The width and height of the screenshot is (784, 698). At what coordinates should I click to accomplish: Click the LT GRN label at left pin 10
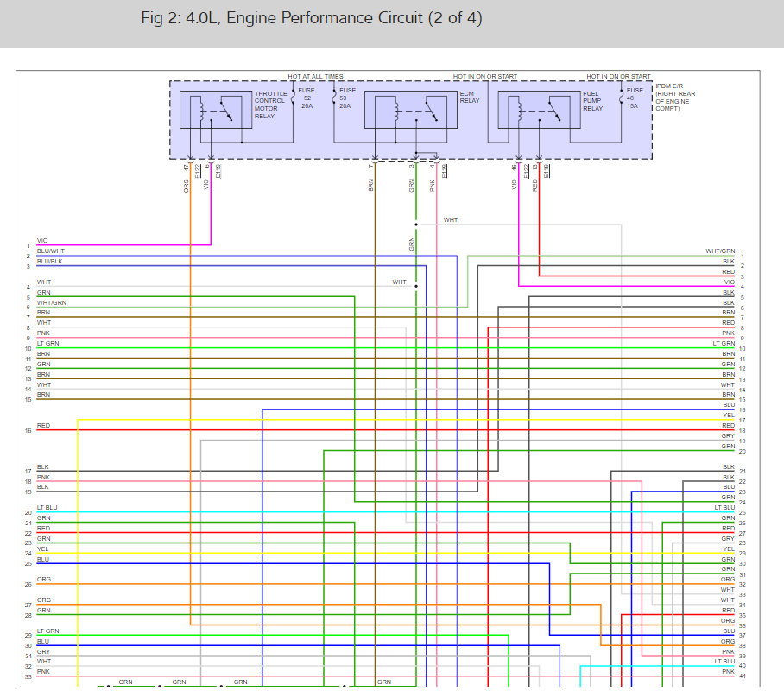(48, 343)
